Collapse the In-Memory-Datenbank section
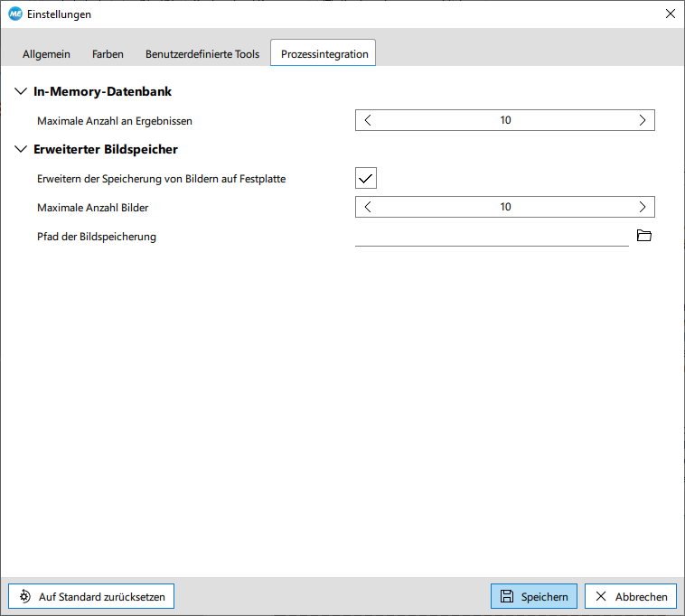This screenshot has height=616, width=685. 22,91
